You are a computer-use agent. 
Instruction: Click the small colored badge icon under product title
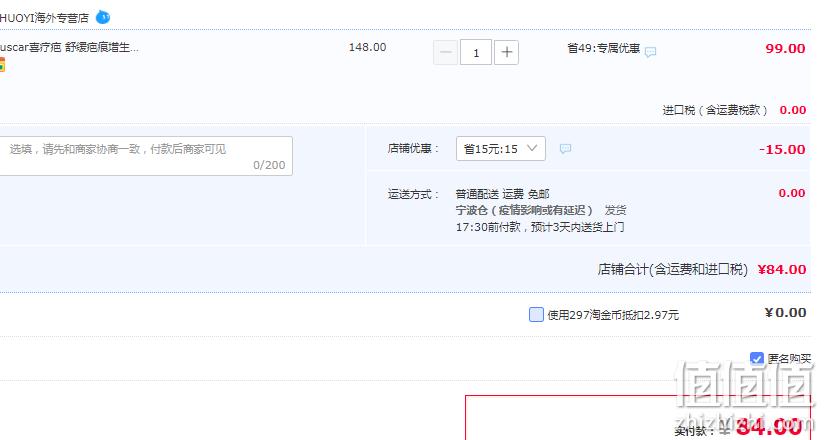2,66
